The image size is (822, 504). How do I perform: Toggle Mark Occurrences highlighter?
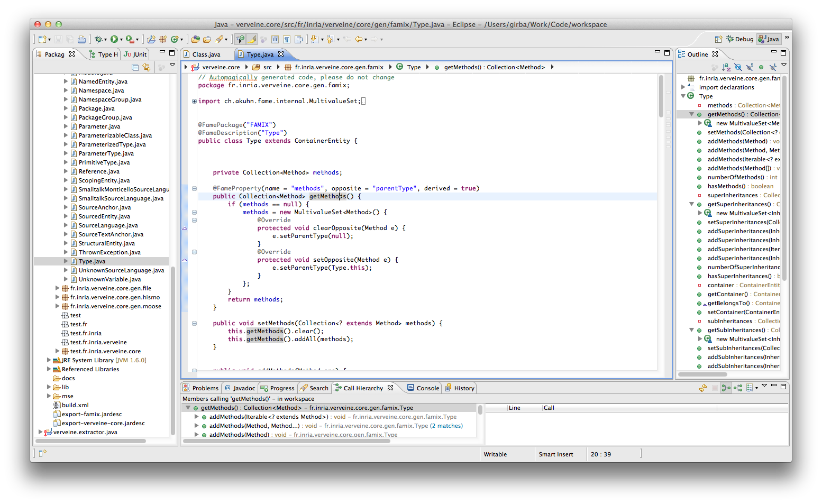click(252, 39)
